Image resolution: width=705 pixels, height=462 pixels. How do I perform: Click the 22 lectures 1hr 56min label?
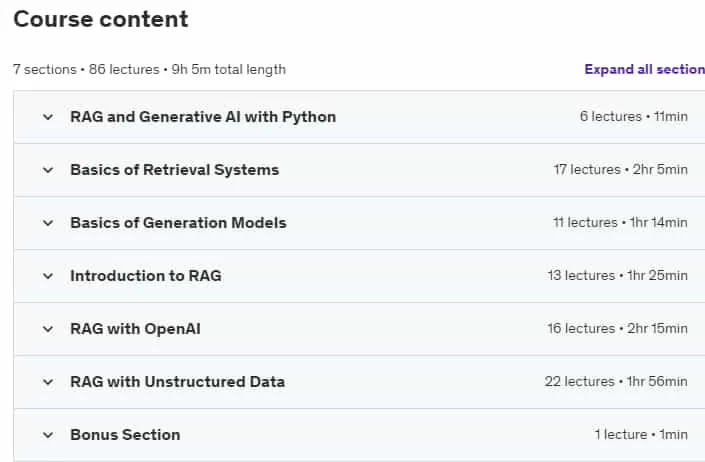tap(616, 382)
